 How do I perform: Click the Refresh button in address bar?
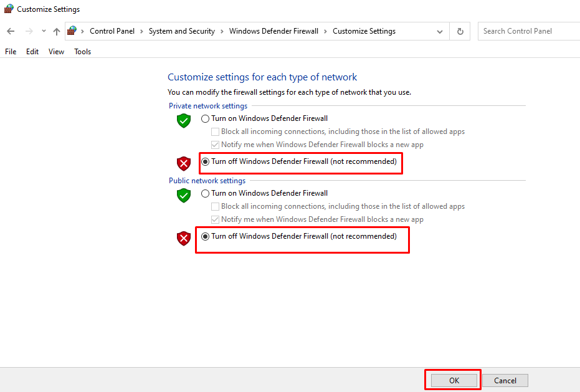pyautogui.click(x=460, y=31)
